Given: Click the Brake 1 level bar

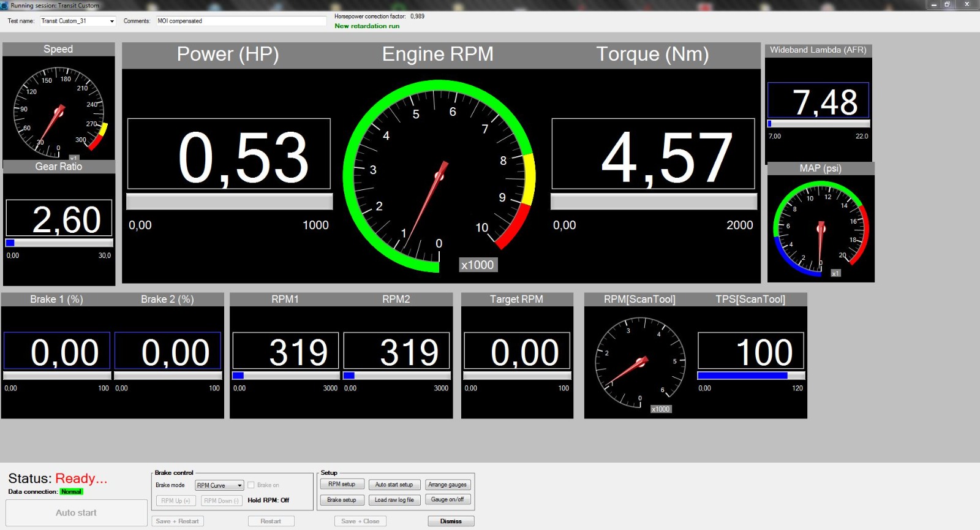Looking at the screenshot, I should tap(57, 376).
